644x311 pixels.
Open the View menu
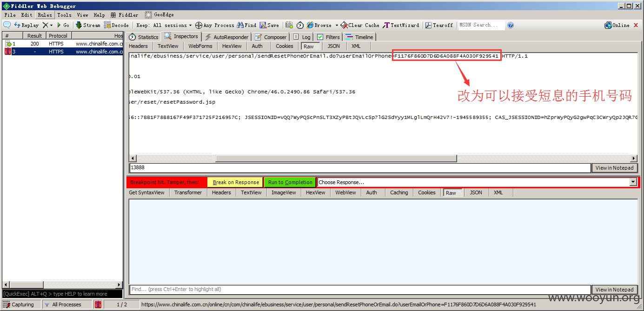[x=82, y=15]
